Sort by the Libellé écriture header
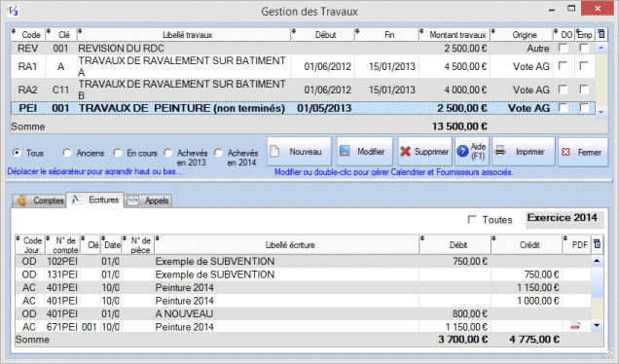Image resolution: width=619 pixels, height=364 pixels. (x=287, y=244)
